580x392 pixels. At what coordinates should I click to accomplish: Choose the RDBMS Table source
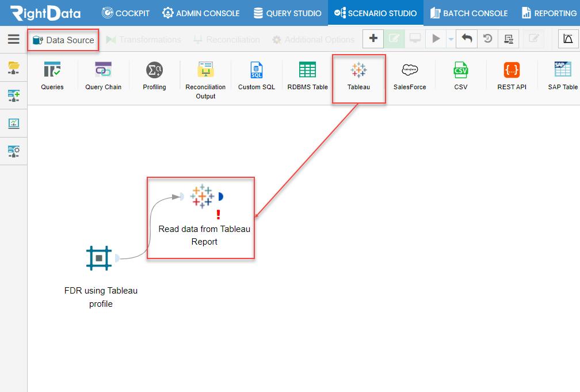pos(307,70)
